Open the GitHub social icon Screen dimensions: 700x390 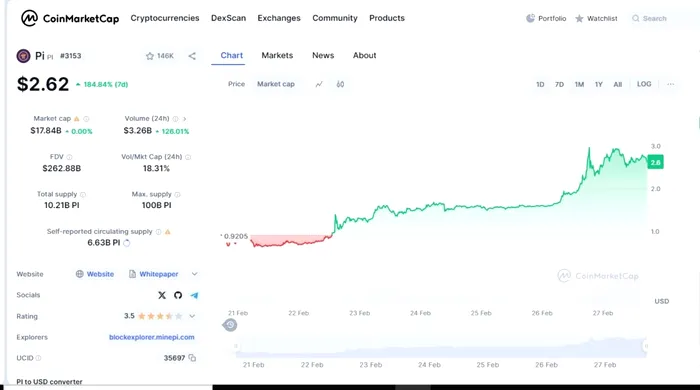(178, 295)
